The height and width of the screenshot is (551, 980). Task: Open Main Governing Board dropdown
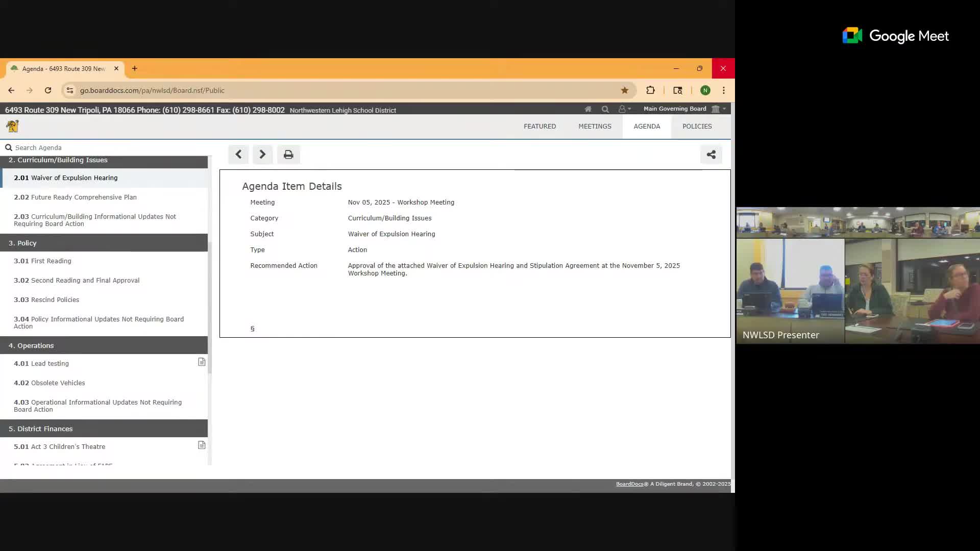point(684,109)
